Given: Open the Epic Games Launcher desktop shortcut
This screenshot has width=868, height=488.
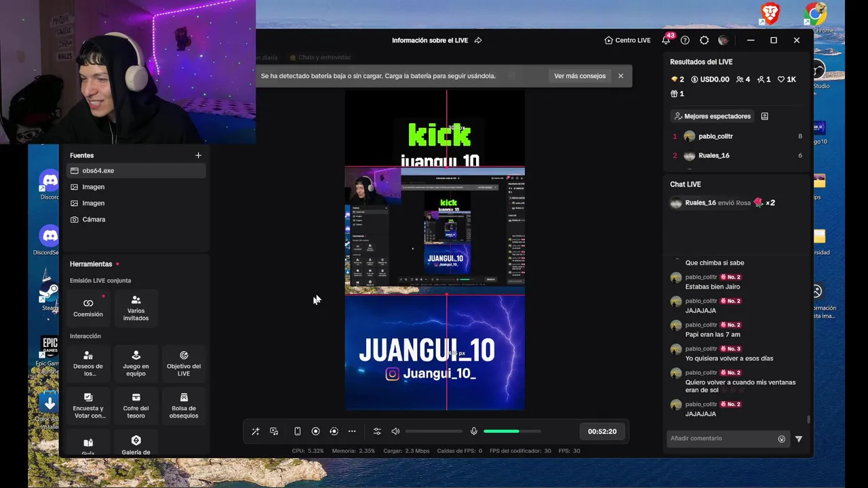Looking at the screenshot, I should tap(49, 354).
